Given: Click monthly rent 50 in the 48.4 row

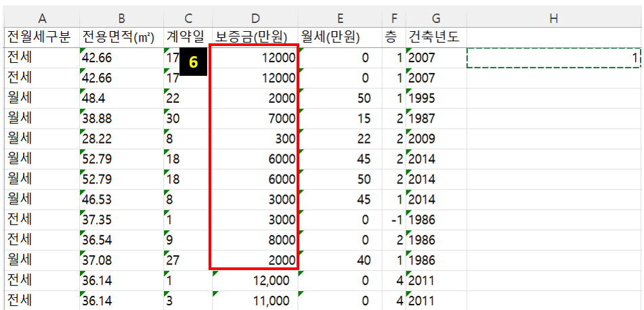Looking at the screenshot, I should tap(340, 98).
